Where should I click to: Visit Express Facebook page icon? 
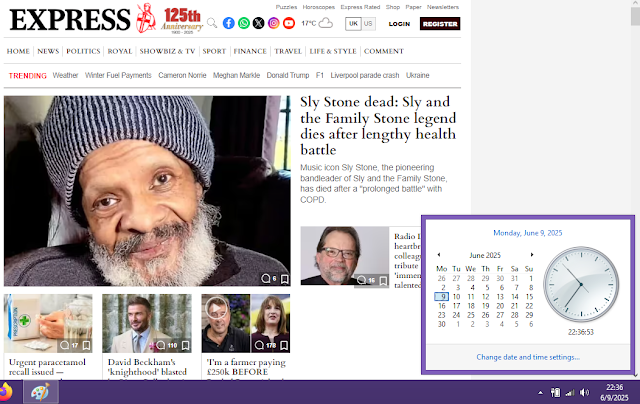[x=229, y=23]
